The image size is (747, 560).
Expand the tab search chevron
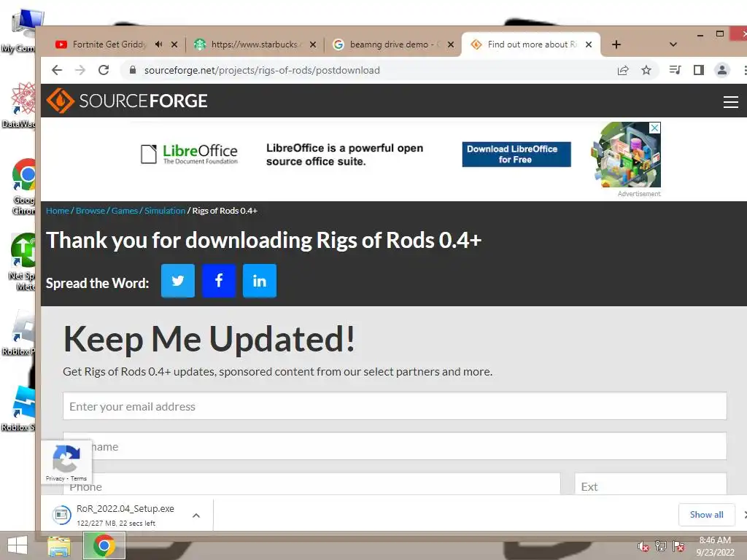pos(673,44)
